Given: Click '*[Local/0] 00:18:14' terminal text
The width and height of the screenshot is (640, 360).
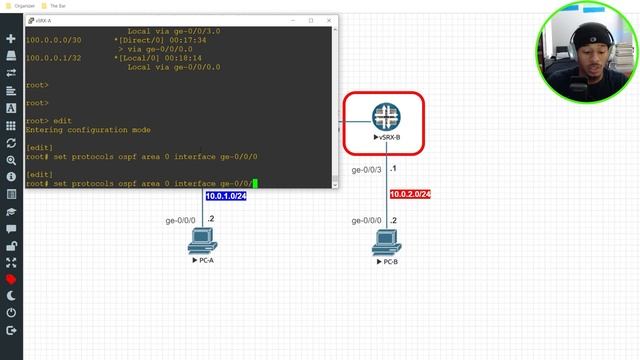Looking at the screenshot, I should [x=158, y=58].
